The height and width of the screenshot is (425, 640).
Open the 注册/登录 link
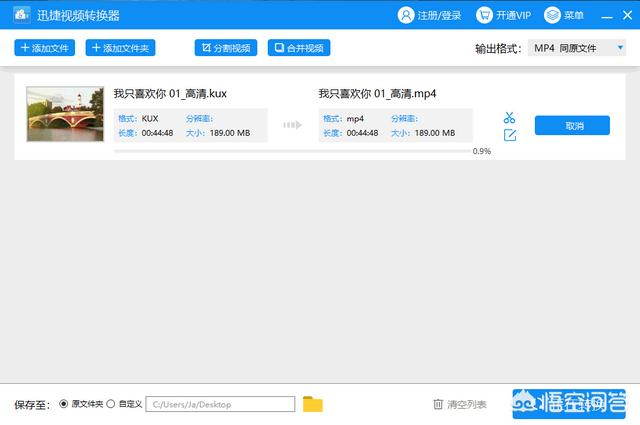(x=439, y=16)
